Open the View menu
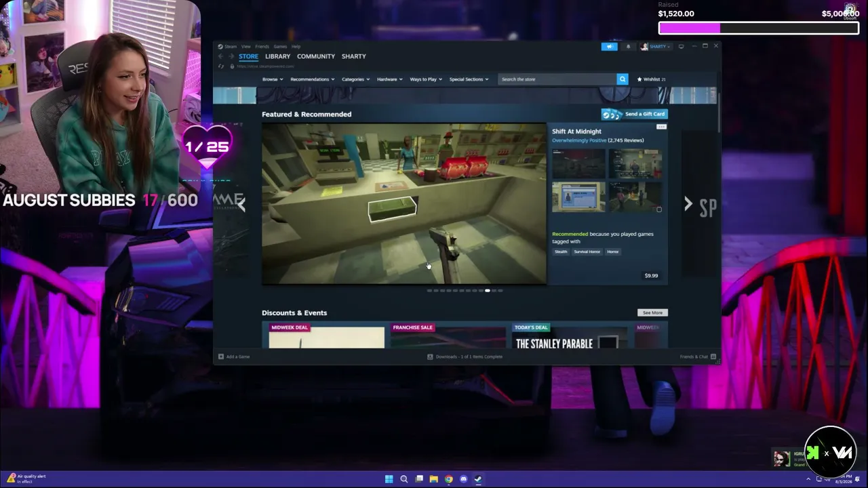This screenshot has height=488, width=868. tap(245, 47)
